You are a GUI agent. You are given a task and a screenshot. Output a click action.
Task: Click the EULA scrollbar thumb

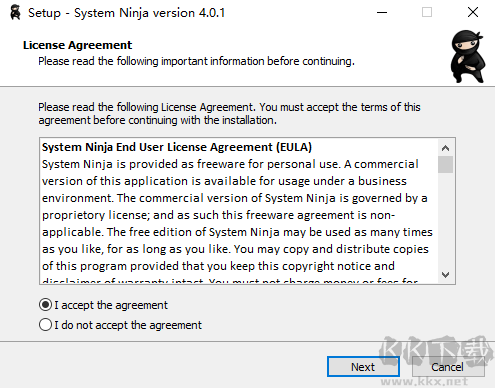(x=445, y=165)
